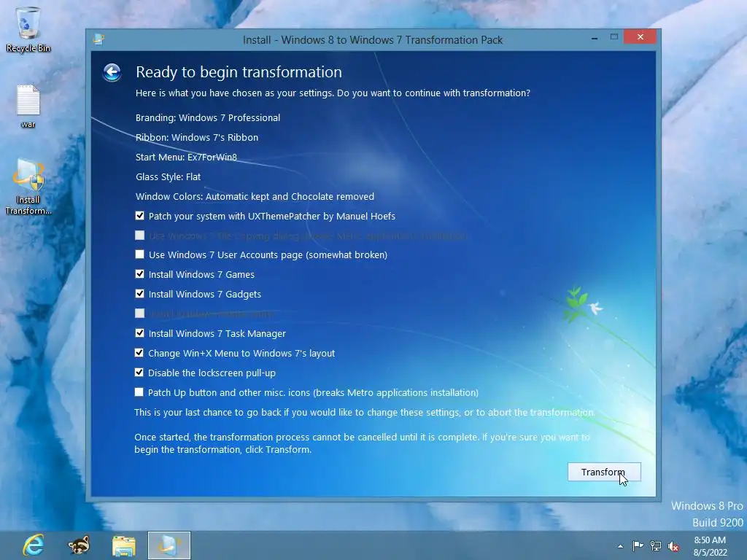This screenshot has height=560, width=747.
Task: Switch to the installer taskbar button
Action: pos(169,545)
